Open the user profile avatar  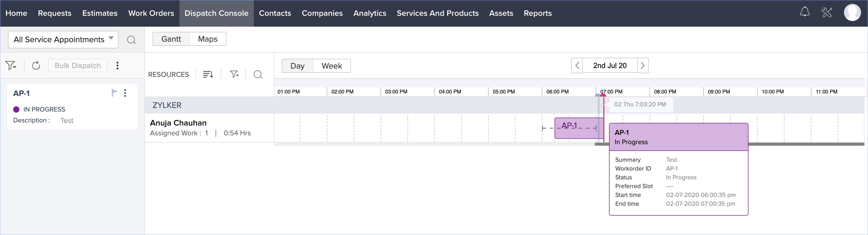852,13
